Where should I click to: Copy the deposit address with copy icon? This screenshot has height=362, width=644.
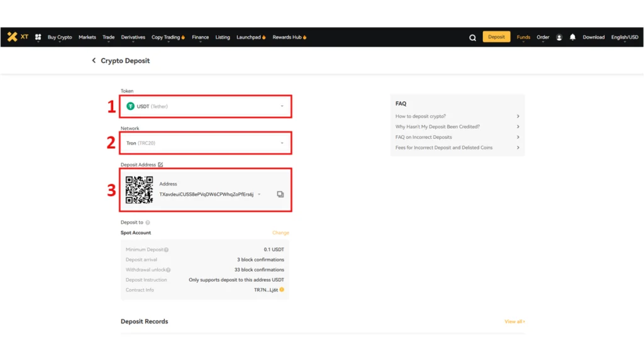pyautogui.click(x=280, y=194)
